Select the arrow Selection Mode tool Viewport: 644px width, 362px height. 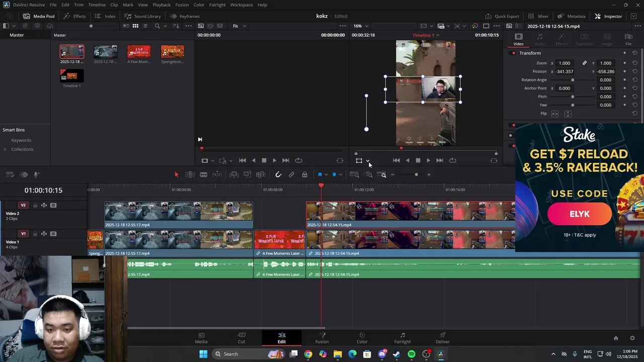click(x=176, y=174)
